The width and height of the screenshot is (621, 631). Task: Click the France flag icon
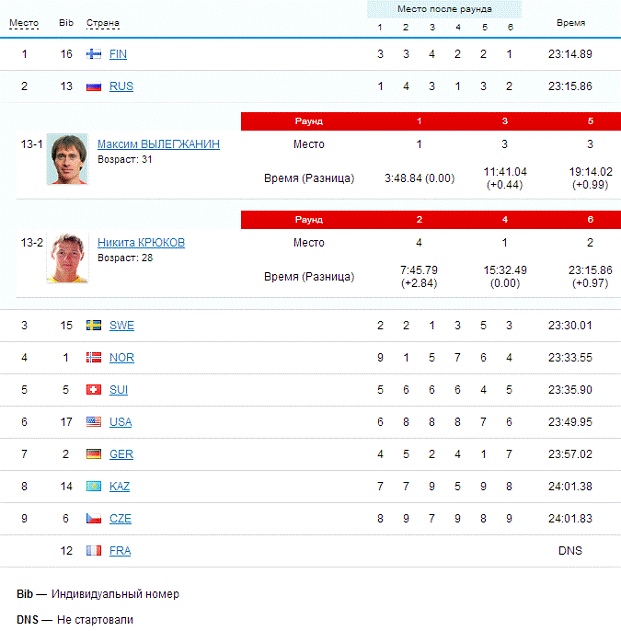coord(94,550)
